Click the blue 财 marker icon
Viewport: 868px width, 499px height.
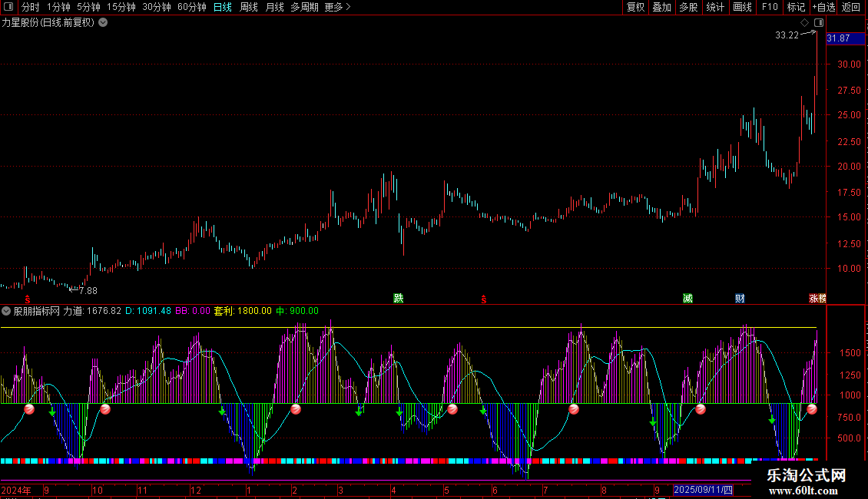point(740,298)
